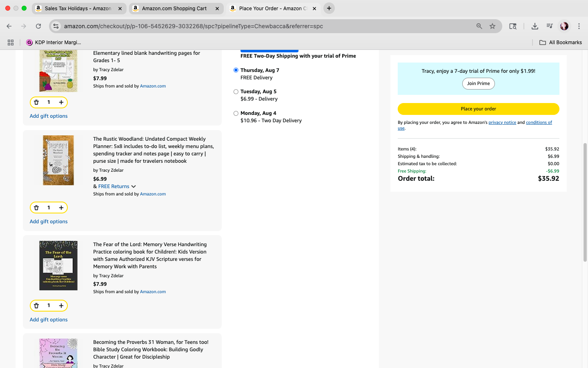The width and height of the screenshot is (588, 368).
Task: Add gift options for The Rustic Woodland
Action: [x=49, y=222]
